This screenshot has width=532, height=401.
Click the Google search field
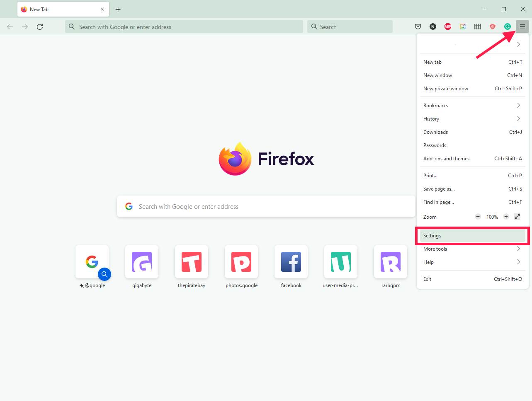tap(265, 206)
